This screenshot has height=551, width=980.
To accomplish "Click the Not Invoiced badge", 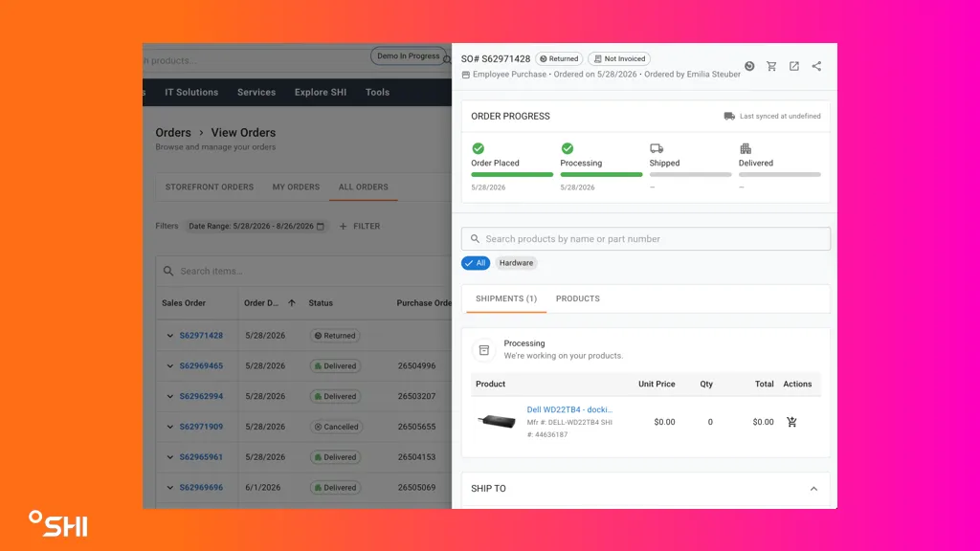I will pyautogui.click(x=619, y=58).
